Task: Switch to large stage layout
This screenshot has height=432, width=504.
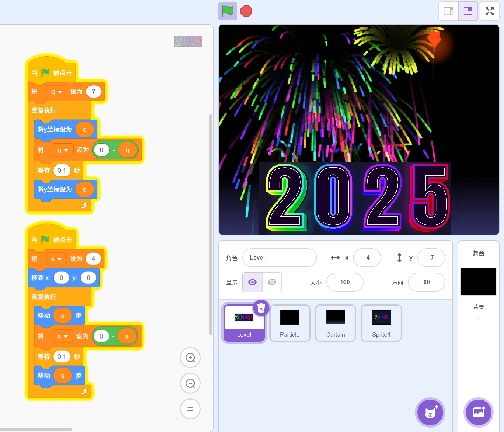Action: (x=468, y=11)
